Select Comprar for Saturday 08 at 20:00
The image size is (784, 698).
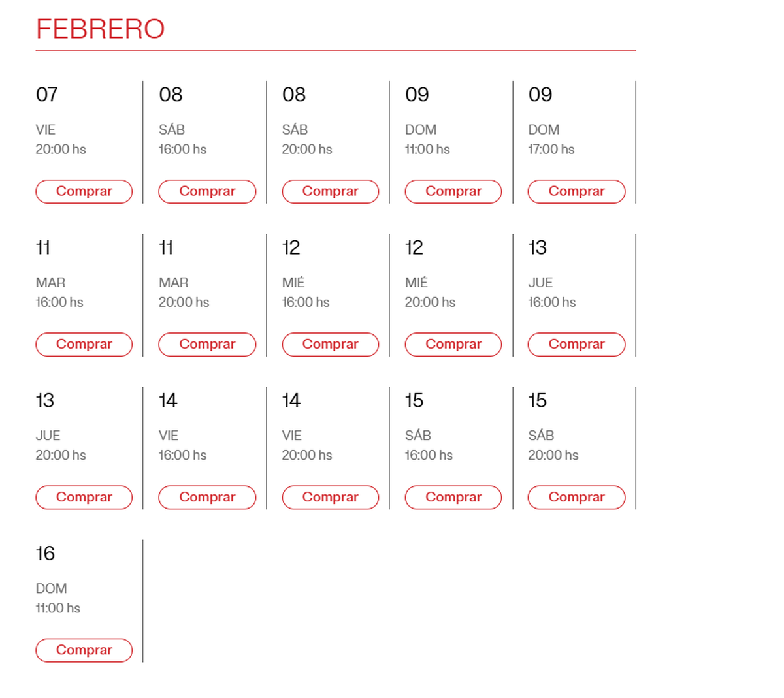[x=330, y=191]
